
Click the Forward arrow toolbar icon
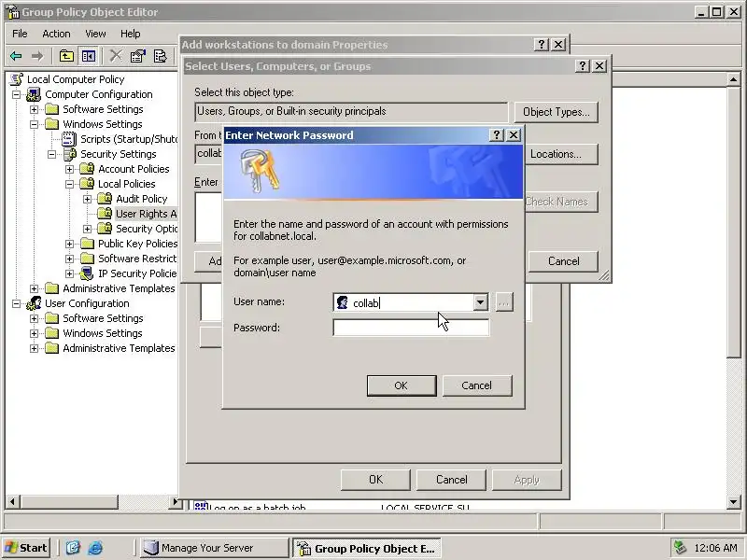click(37, 56)
